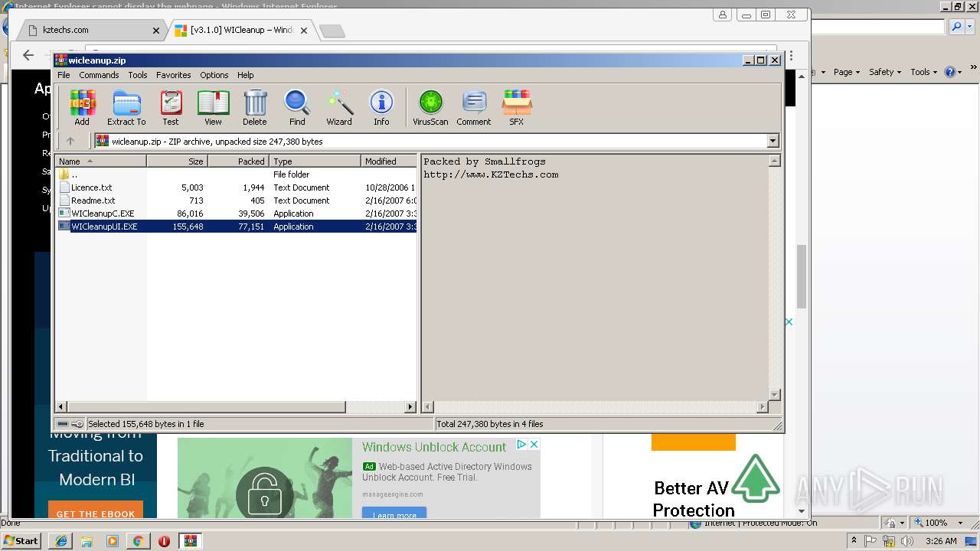The image size is (980, 551).
Task: Open the IE zoom level dropdown
Action: (960, 523)
